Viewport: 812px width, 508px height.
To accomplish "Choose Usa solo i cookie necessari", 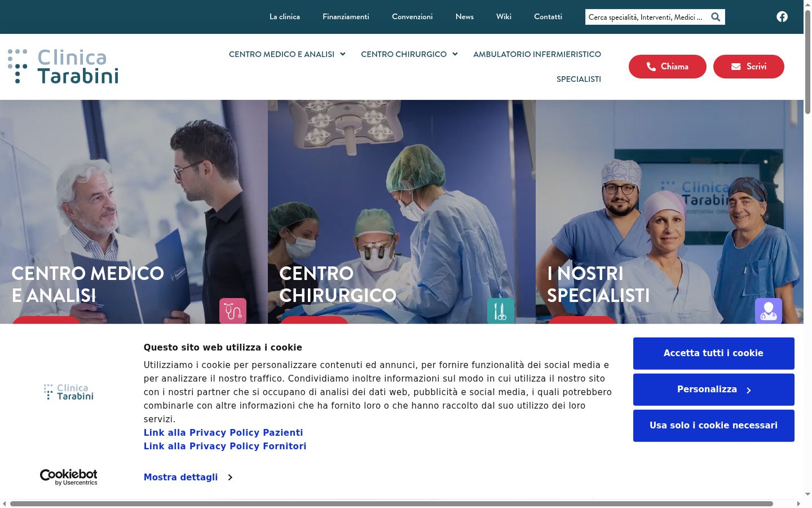I will (713, 426).
